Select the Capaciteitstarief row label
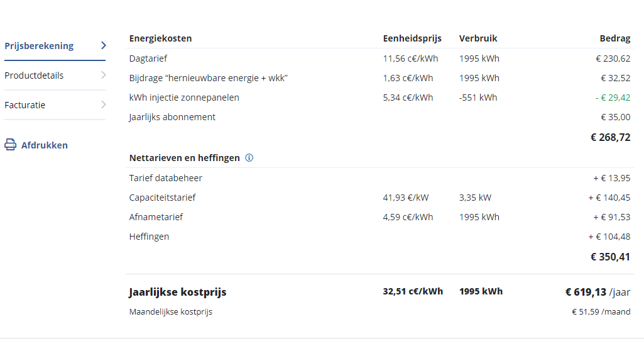The height and width of the screenshot is (341, 644). click(162, 198)
